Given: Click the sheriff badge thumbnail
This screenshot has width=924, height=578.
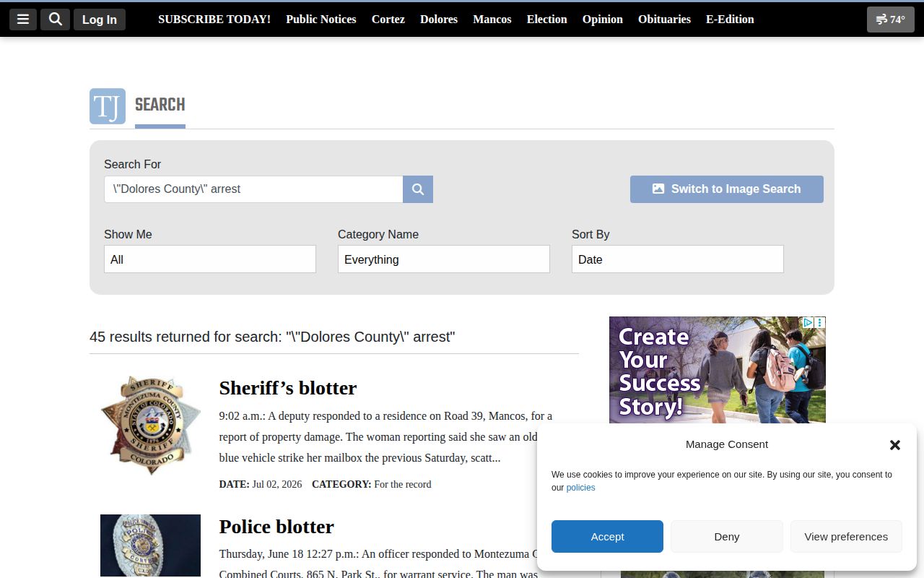Looking at the screenshot, I should click(x=150, y=425).
